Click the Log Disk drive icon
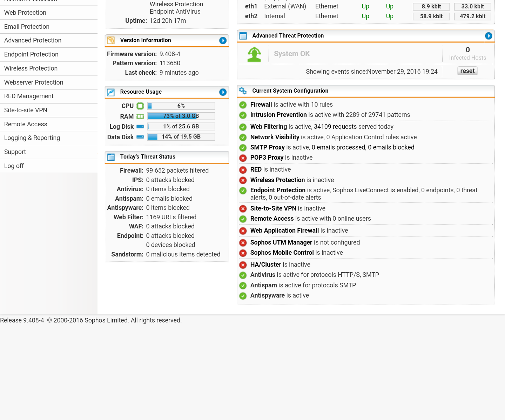 click(x=140, y=126)
